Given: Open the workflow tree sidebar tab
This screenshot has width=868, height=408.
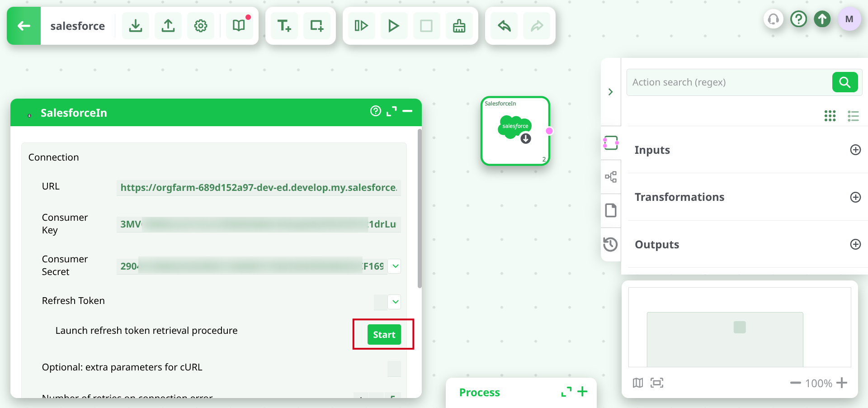Looking at the screenshot, I should (x=611, y=177).
